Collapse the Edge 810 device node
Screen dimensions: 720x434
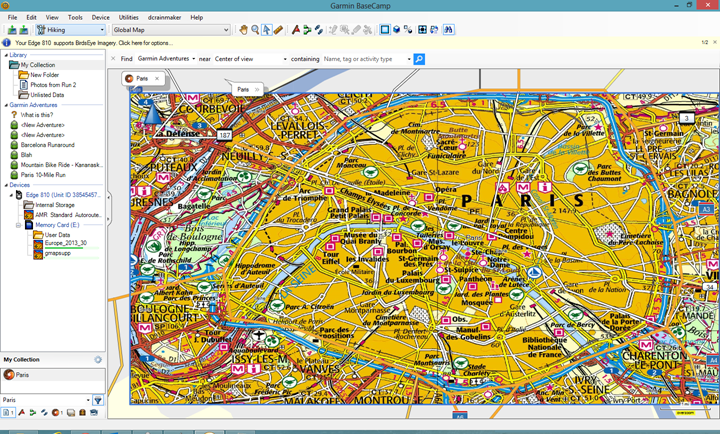point(11,195)
